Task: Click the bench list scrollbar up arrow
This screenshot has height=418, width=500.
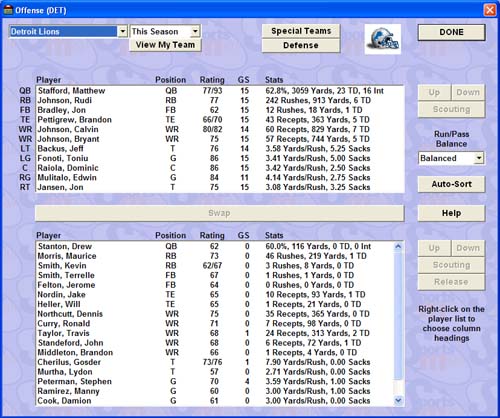Action: [x=398, y=247]
